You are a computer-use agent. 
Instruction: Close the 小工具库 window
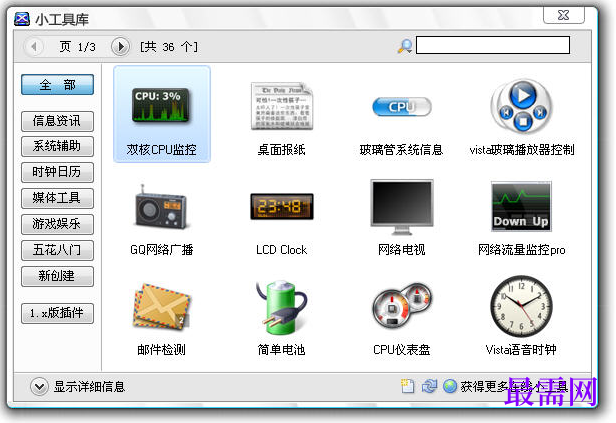coord(564,15)
